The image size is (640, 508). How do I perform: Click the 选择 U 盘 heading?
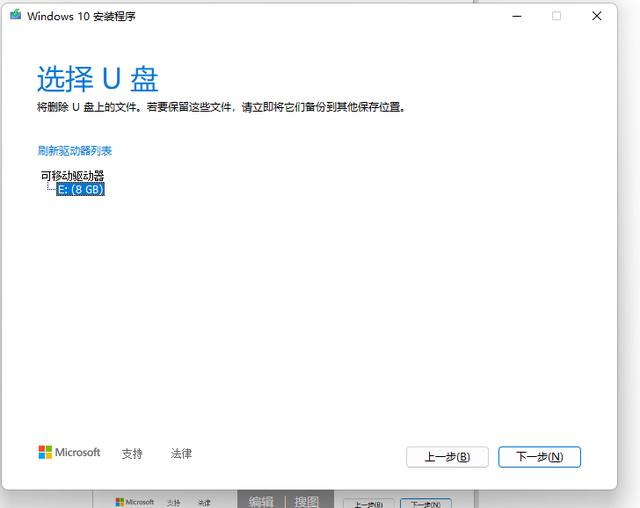pyautogui.click(x=98, y=78)
